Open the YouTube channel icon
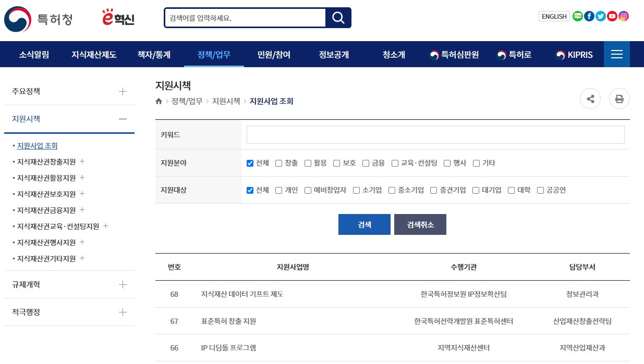 pyautogui.click(x=612, y=16)
